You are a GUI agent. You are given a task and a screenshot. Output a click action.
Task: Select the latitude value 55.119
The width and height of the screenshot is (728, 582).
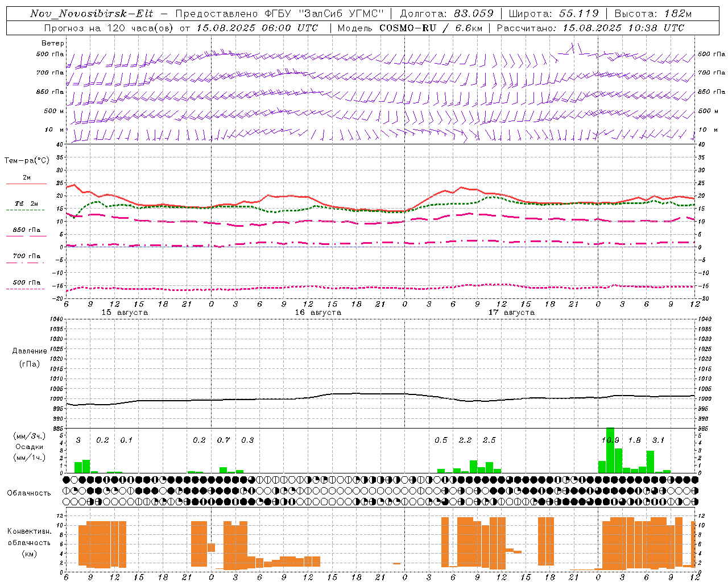click(579, 14)
